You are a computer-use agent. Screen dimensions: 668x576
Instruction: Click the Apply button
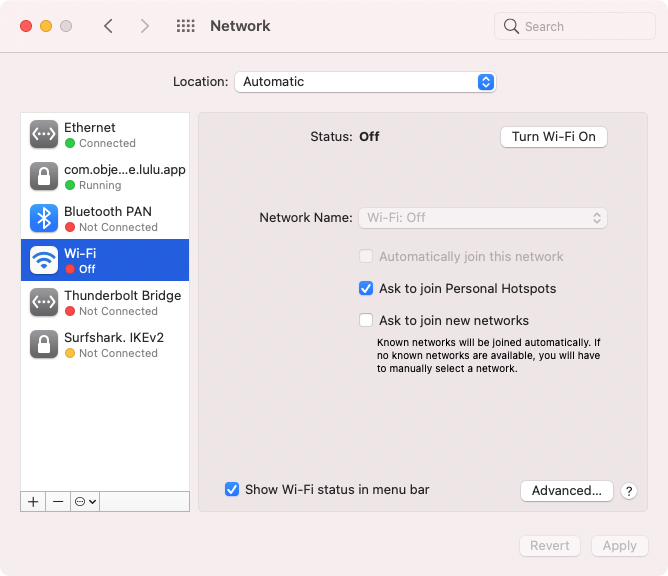[x=619, y=546]
